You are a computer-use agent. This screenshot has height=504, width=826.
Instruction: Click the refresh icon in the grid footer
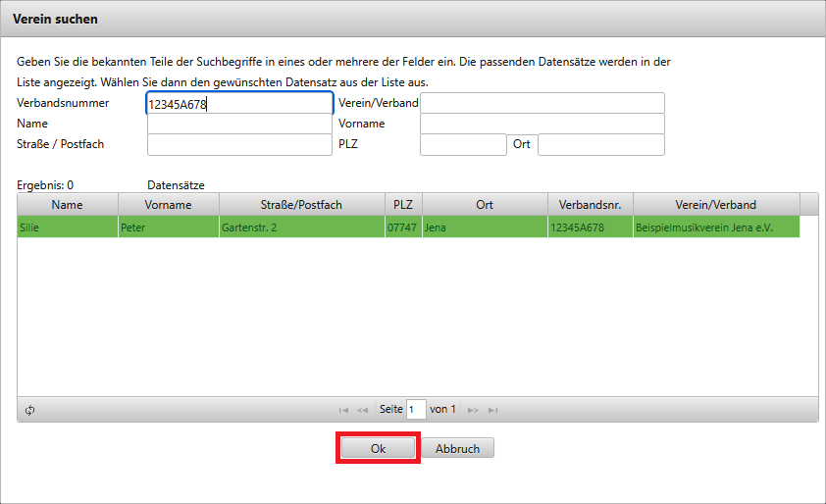coord(30,410)
